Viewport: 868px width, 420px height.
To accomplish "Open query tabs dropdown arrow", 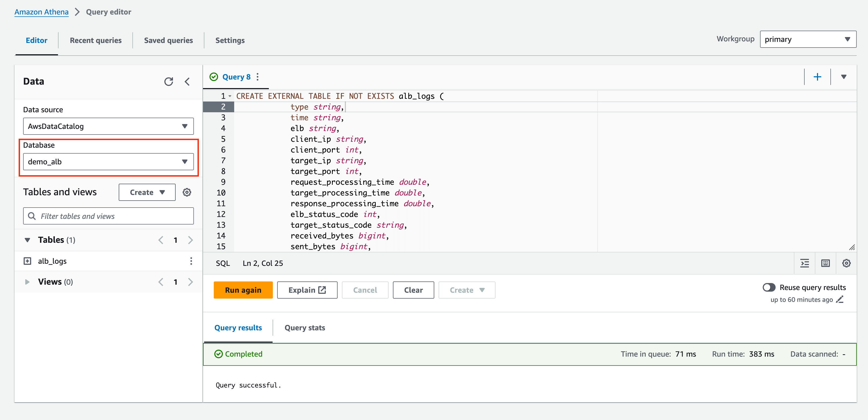I will click(844, 77).
